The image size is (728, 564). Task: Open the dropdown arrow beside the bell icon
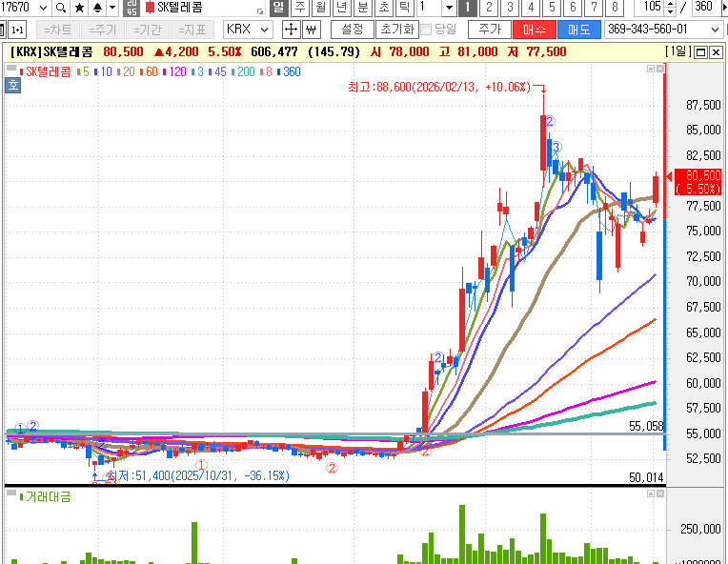click(x=112, y=8)
